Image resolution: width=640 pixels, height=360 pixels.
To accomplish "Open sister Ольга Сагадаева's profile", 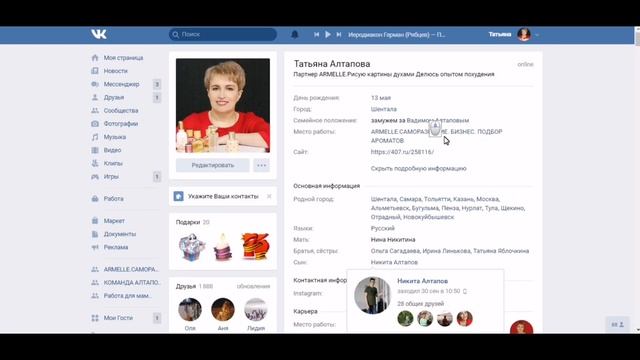I will 395,251.
